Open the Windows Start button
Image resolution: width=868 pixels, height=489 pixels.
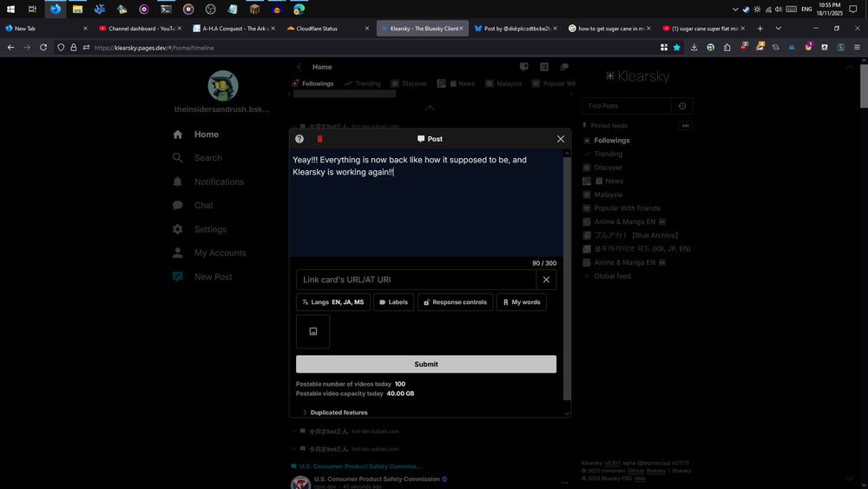(x=10, y=9)
